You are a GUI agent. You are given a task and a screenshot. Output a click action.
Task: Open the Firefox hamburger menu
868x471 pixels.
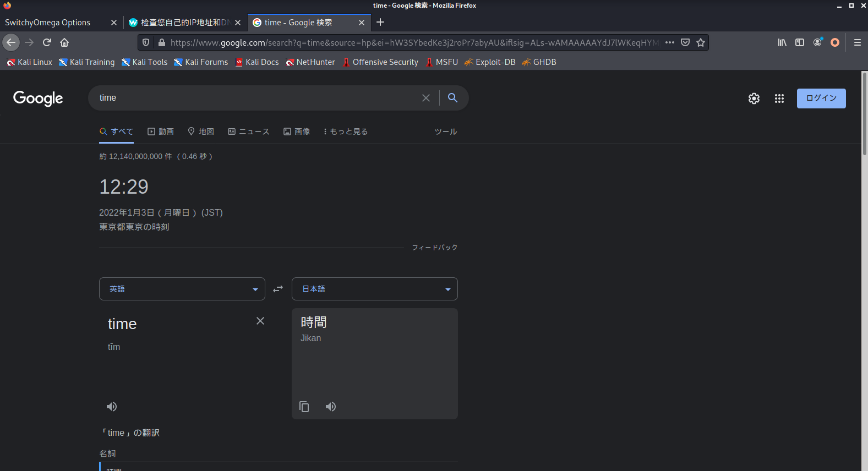858,42
